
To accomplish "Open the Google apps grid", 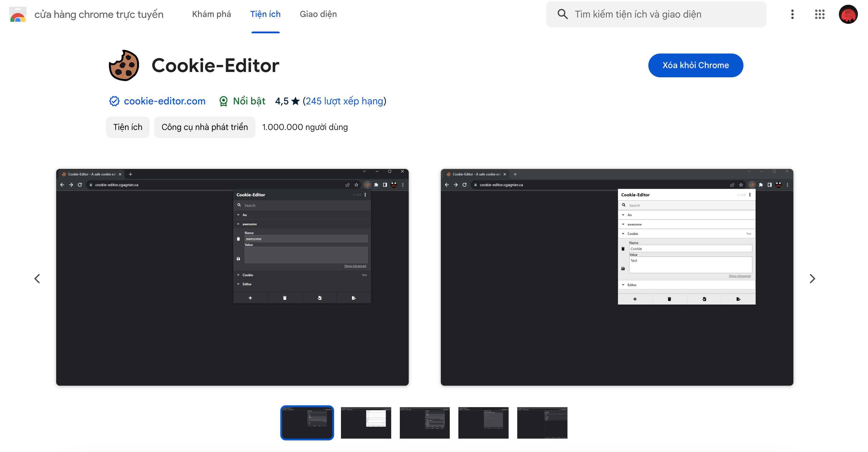I will 820,14.
